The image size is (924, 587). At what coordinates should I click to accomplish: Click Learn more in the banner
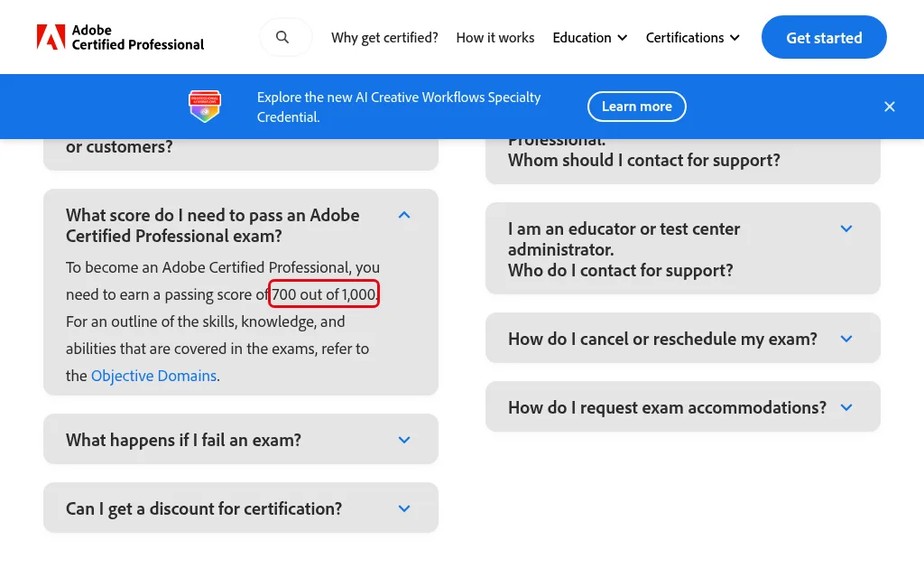636,107
